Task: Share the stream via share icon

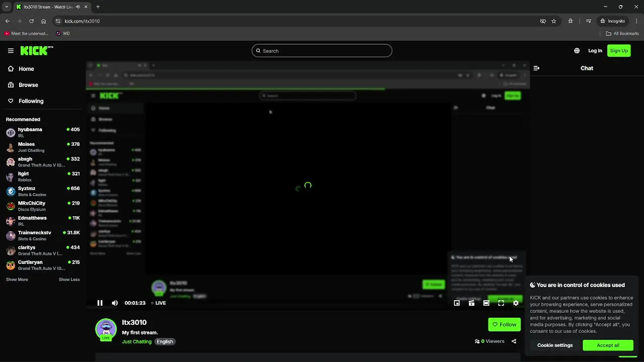Action: click(x=514, y=341)
